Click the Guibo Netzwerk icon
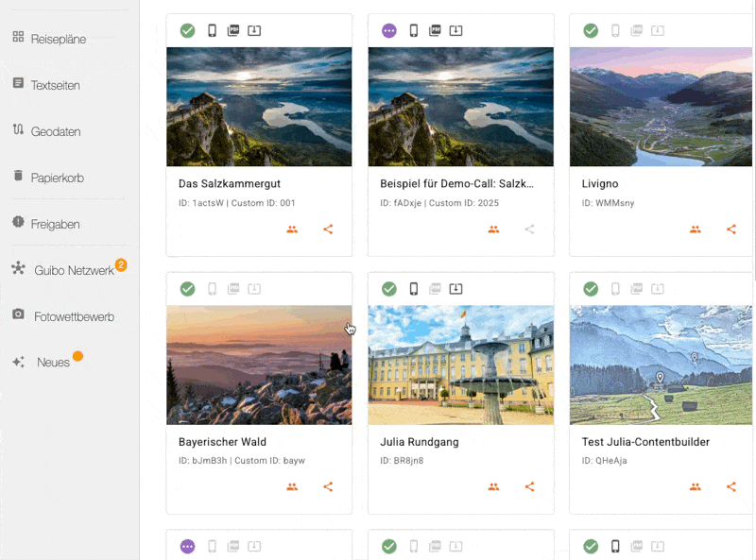The image size is (756, 560). point(18,269)
